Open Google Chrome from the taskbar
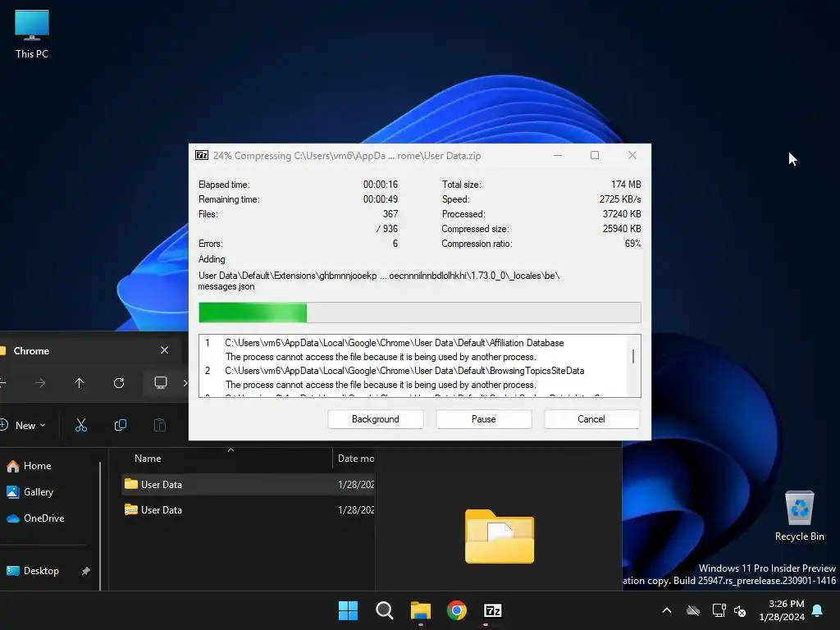The height and width of the screenshot is (630, 840). point(456,610)
